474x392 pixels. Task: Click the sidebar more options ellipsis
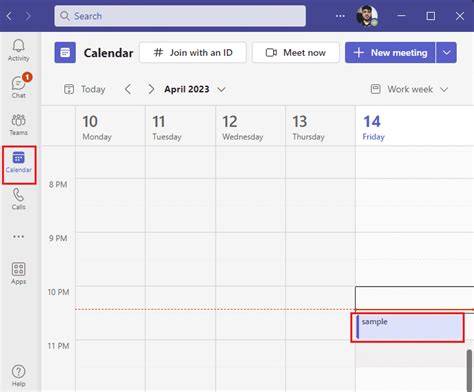(x=18, y=237)
